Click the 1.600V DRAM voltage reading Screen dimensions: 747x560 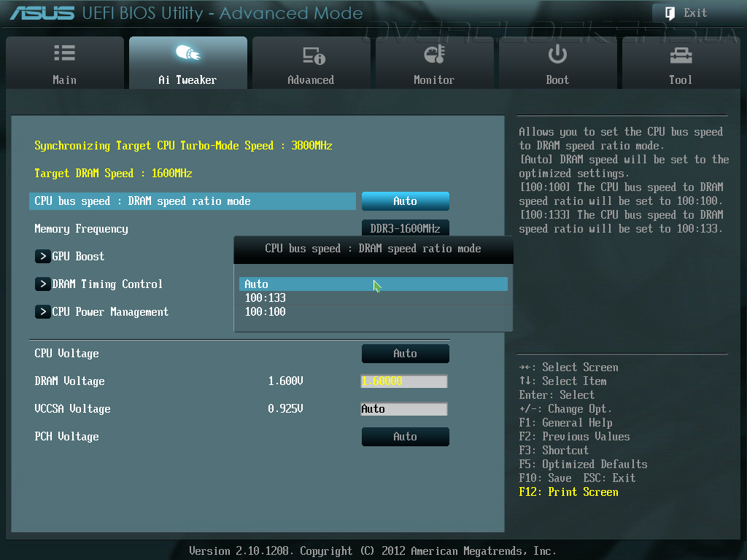(x=285, y=381)
